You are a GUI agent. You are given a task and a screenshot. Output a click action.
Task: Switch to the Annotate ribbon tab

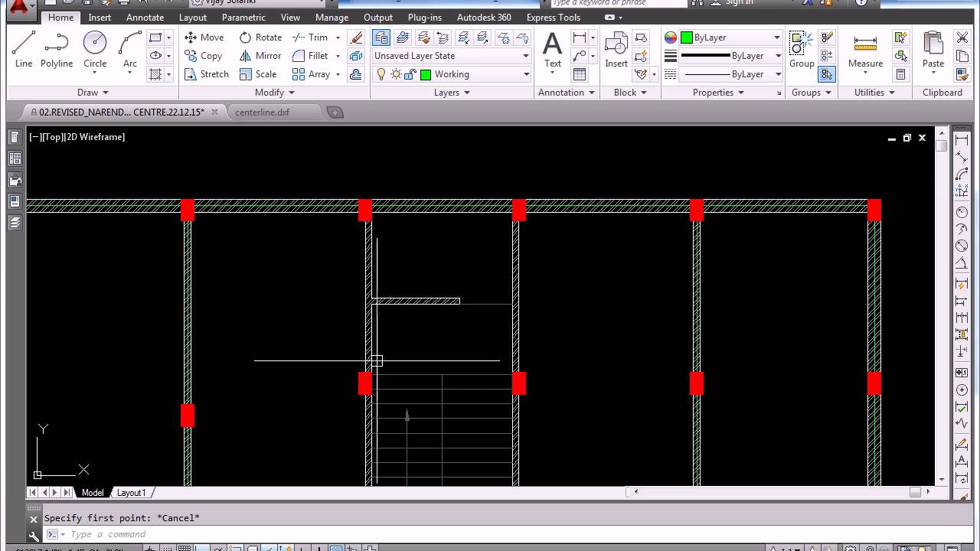145,17
